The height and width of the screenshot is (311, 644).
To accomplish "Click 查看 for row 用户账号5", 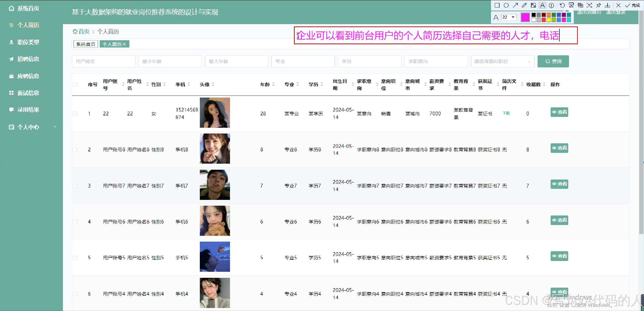I will 559,256.
